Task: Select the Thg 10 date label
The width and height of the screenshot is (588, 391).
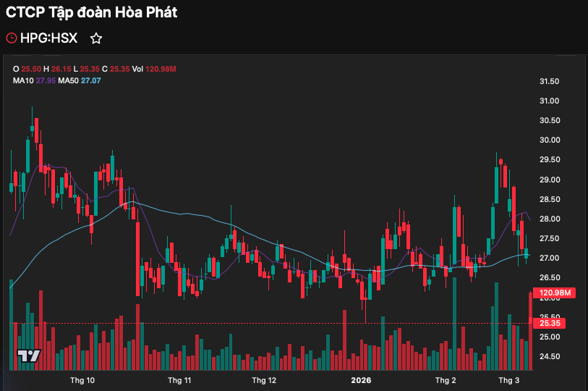Action: 82,380
